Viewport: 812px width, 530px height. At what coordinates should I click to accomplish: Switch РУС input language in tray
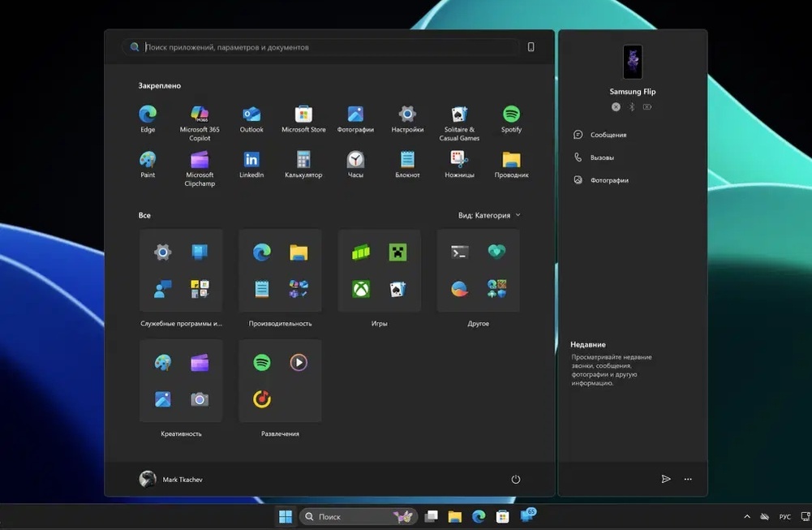(785, 516)
